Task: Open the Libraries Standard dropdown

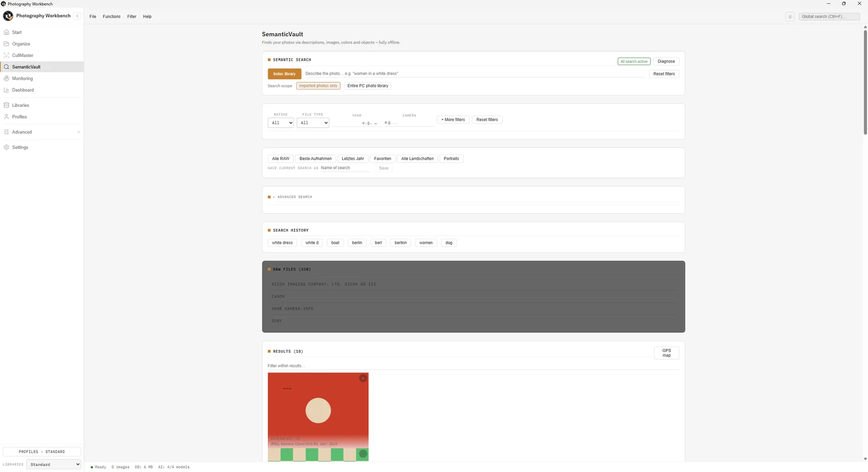Action: 54,464
